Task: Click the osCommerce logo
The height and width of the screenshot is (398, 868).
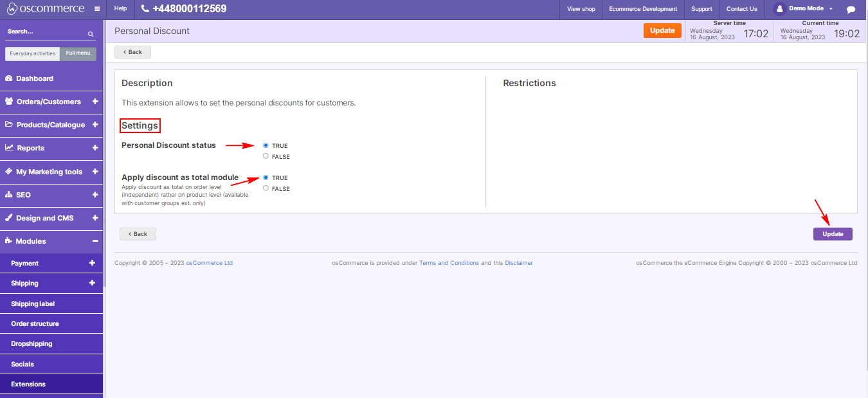Action: pos(45,9)
